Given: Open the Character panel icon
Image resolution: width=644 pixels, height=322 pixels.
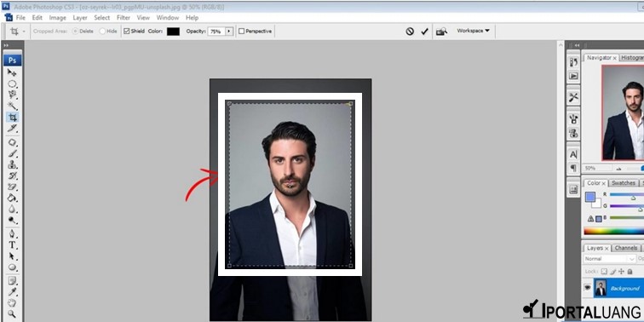Looking at the screenshot, I should click(x=573, y=154).
